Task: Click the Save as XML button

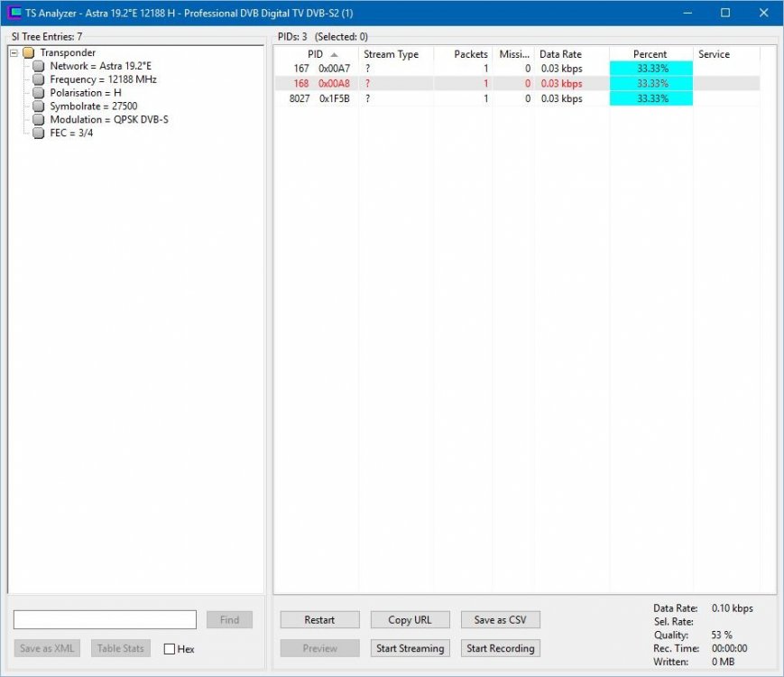Action: pos(47,648)
